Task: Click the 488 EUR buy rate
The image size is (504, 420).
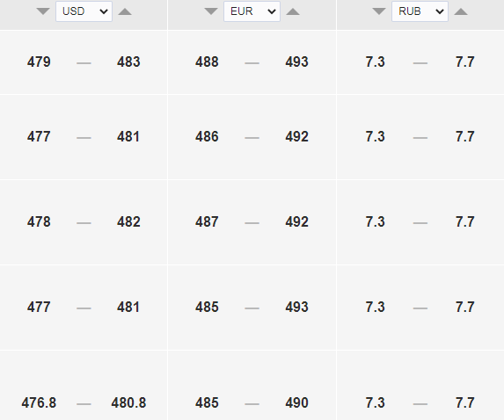Action: (x=207, y=62)
